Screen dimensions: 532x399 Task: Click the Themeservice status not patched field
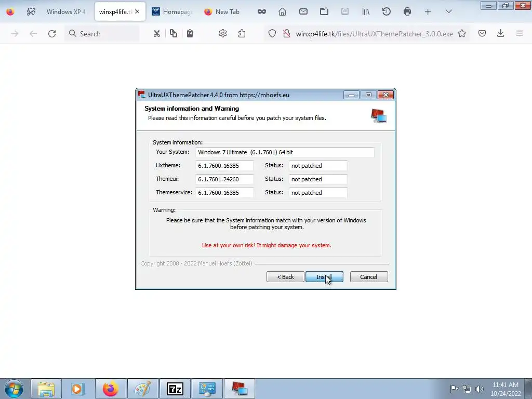(x=318, y=193)
